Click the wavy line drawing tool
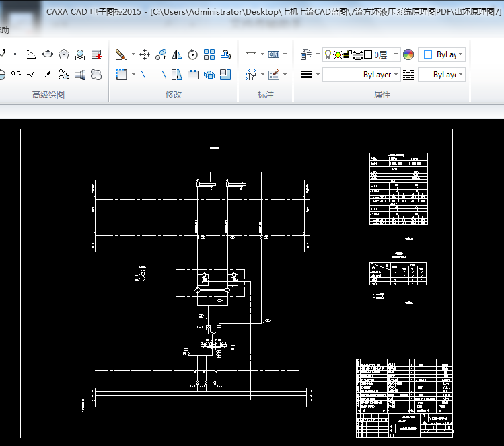This screenshot has height=446, width=504. tap(15, 74)
